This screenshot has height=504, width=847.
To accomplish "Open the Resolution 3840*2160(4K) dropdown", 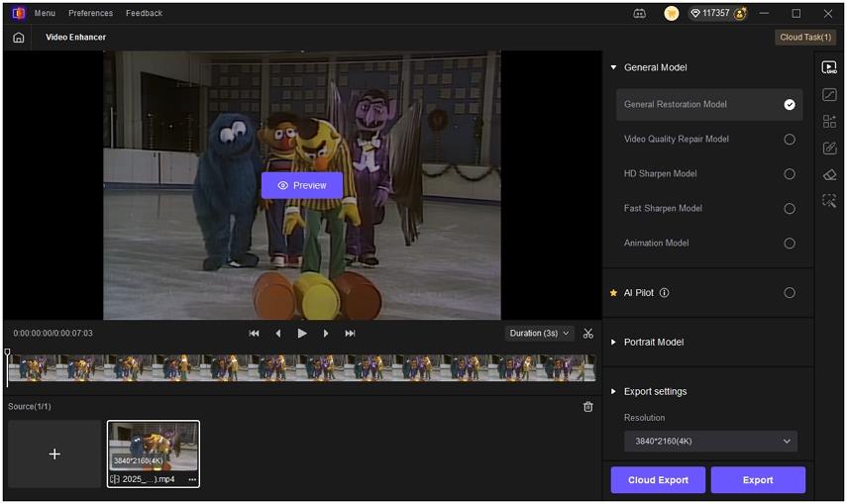I will click(710, 441).
